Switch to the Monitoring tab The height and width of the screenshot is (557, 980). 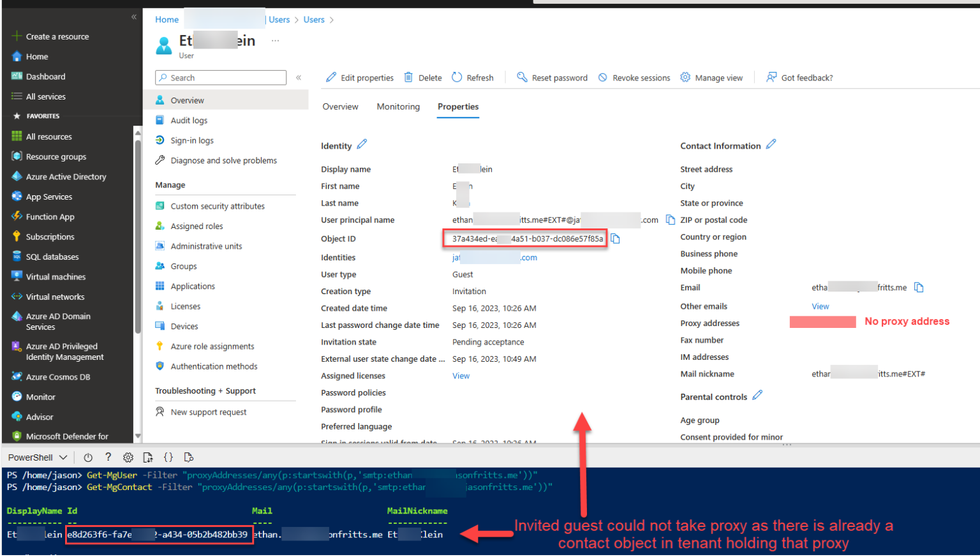point(397,107)
